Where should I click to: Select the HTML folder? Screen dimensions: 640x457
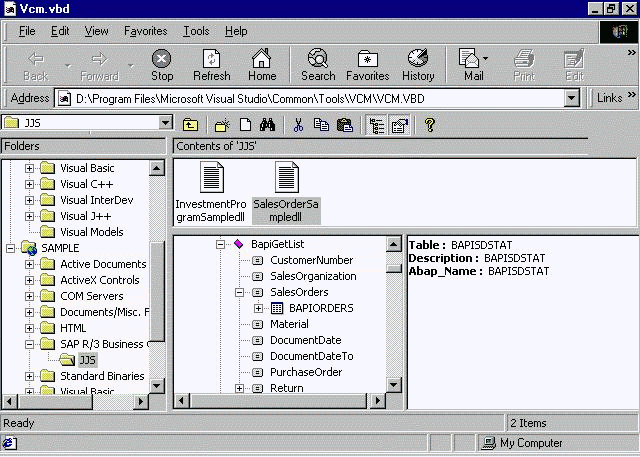(x=73, y=328)
